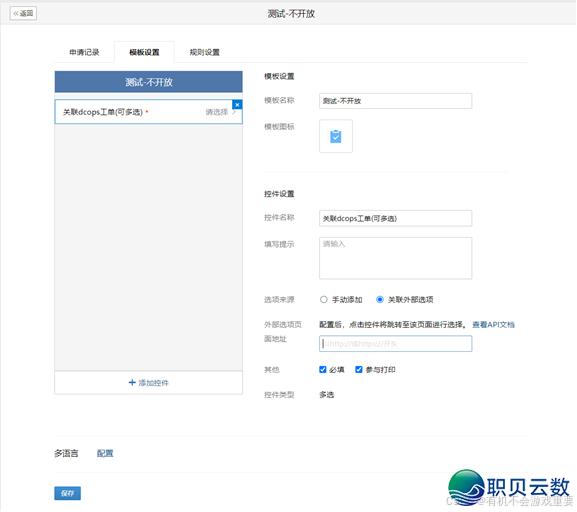Toggle the 必填 checkbox
Image resolution: width=577 pixels, height=512 pixels.
pyautogui.click(x=323, y=370)
